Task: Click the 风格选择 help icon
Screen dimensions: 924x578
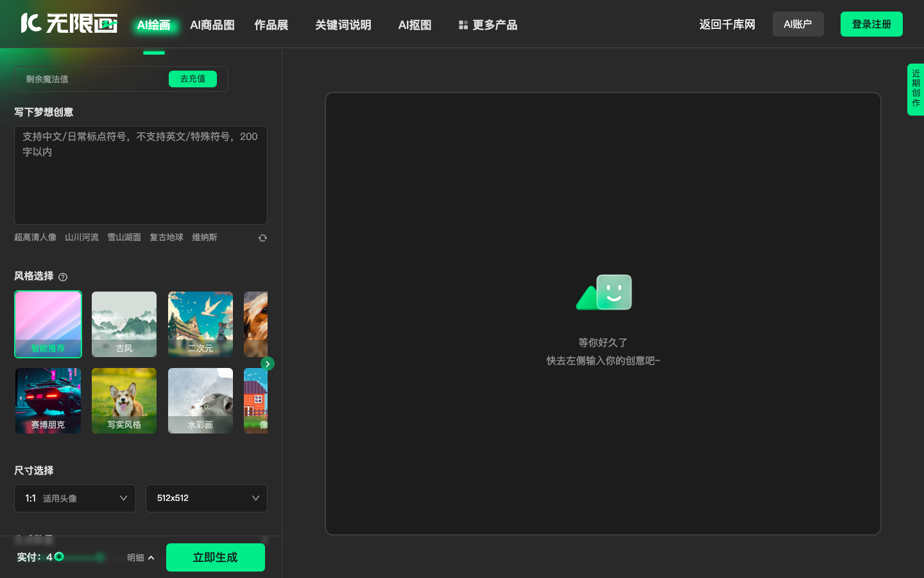Action: pos(63,277)
